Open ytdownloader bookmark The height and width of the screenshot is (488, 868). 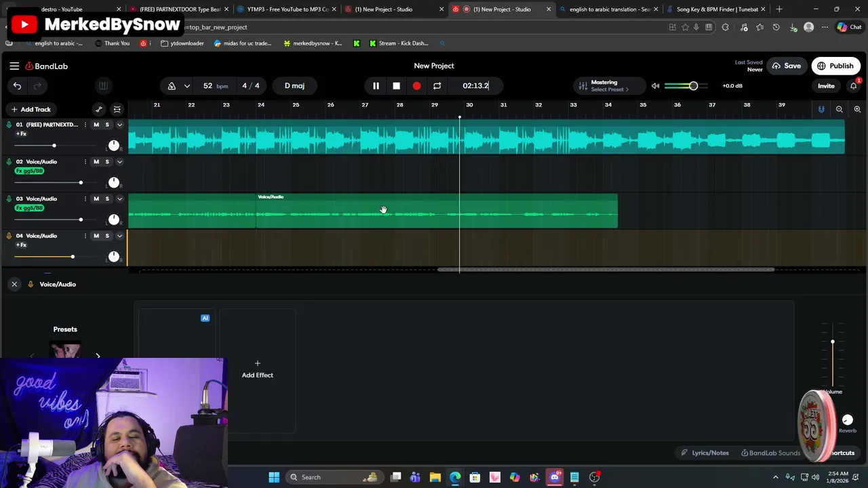pyautogui.click(x=182, y=43)
